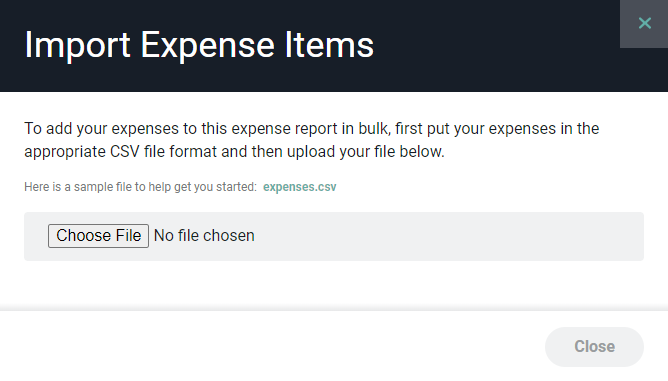The width and height of the screenshot is (668, 381).
Task: Click the Choose File button
Action: click(98, 236)
